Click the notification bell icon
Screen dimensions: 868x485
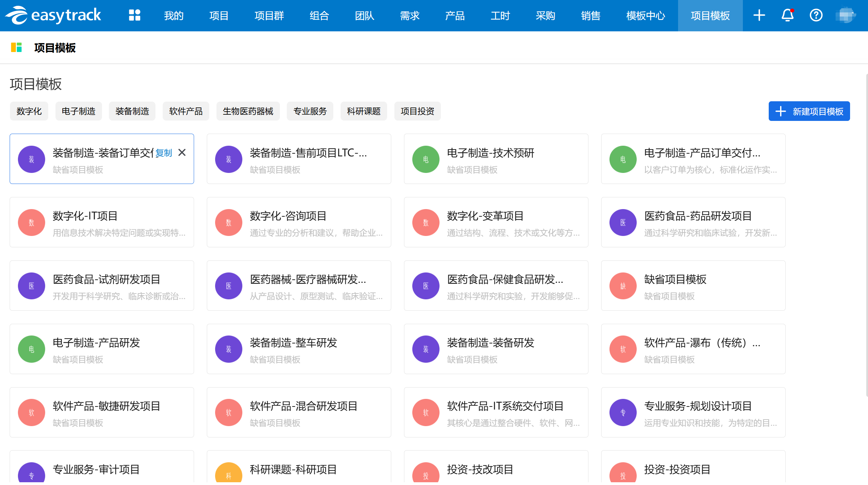pos(787,15)
